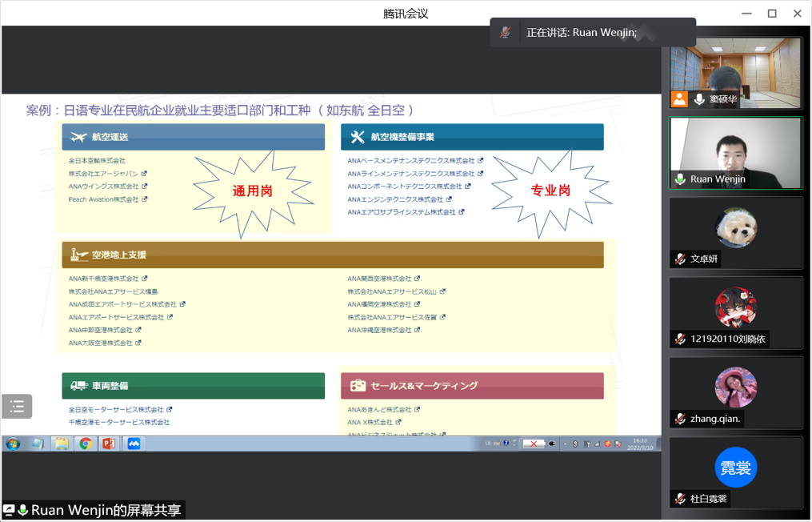Open the ANA関西空港株式会社 link
Viewport: 812px width, 522px height.
coord(379,279)
